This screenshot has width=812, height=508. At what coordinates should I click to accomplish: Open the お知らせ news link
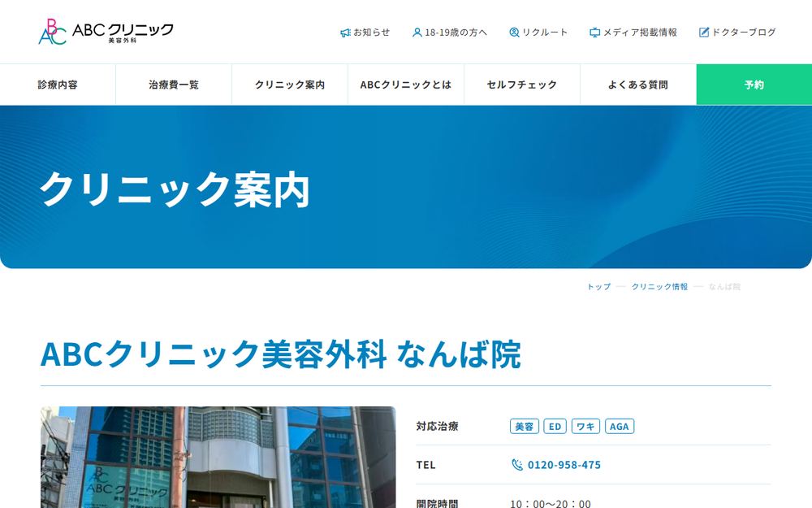tap(365, 33)
